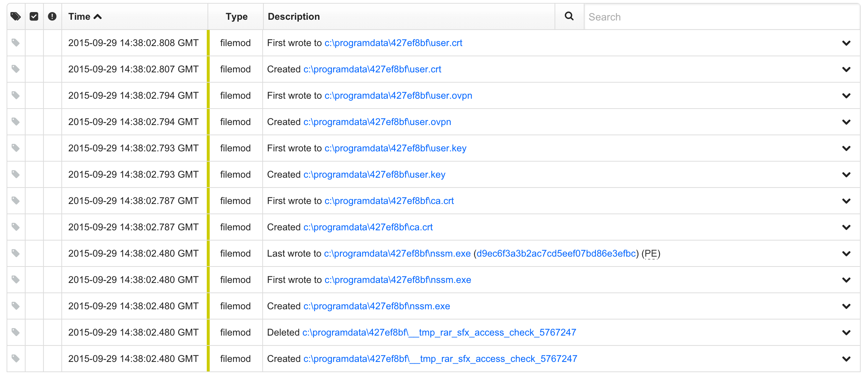The height and width of the screenshot is (378, 868).
Task: Open the Created ca.crt file path link
Action: tap(368, 227)
